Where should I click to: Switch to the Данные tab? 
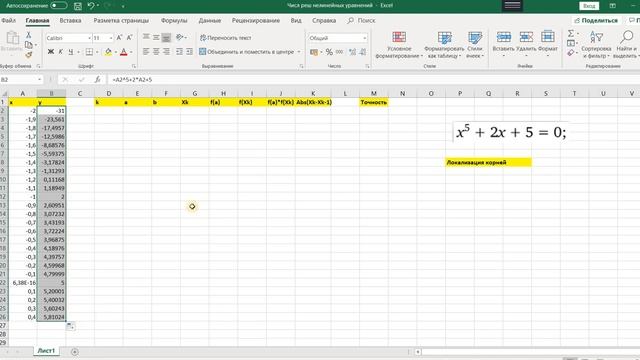(x=210, y=20)
